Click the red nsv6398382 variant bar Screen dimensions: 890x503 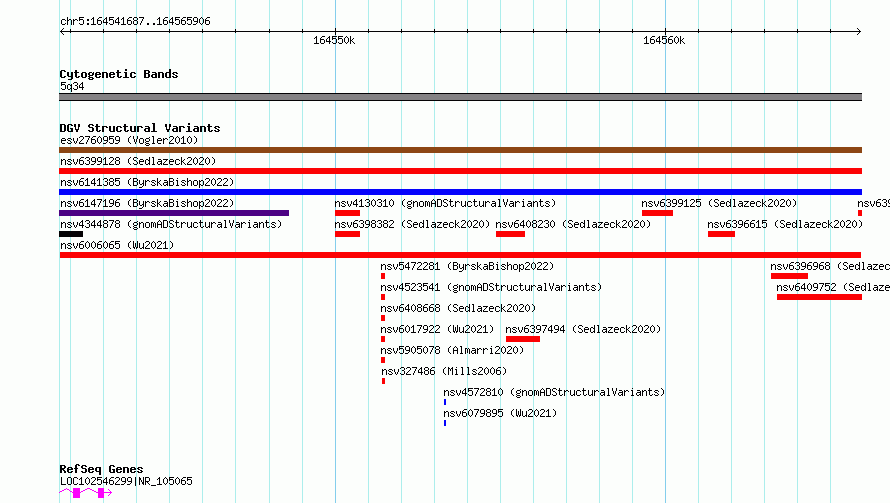[x=347, y=234]
